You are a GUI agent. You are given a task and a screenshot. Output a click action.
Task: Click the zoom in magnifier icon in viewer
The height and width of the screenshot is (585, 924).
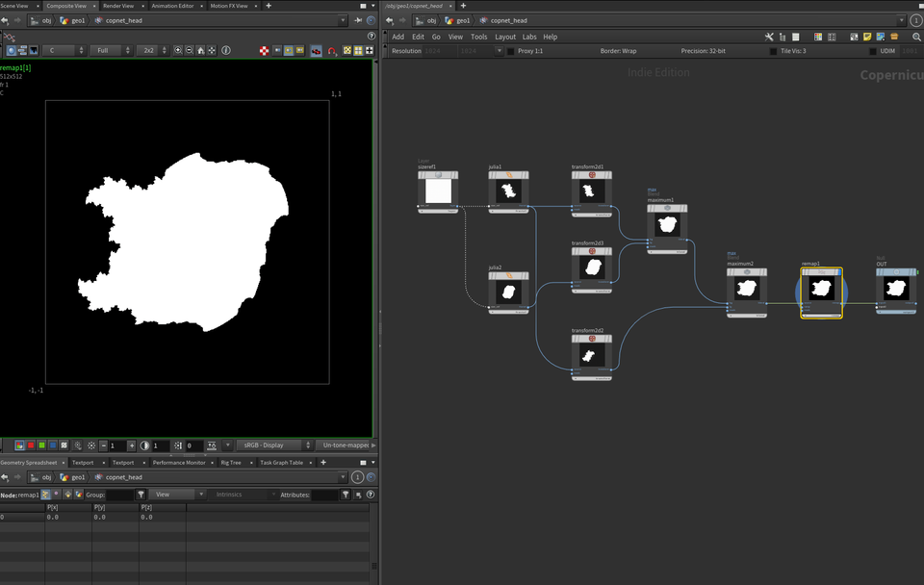pos(177,50)
